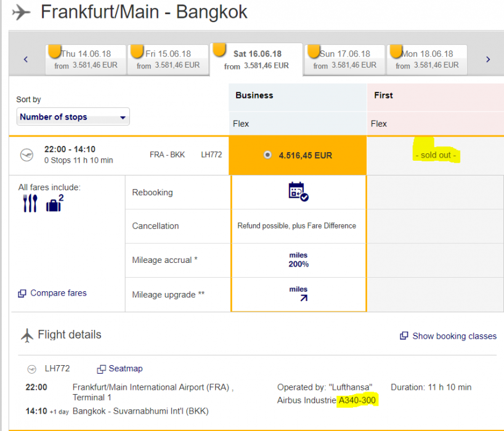
Task: Select the Fri 15.06.18 date tab
Action: click(x=168, y=59)
